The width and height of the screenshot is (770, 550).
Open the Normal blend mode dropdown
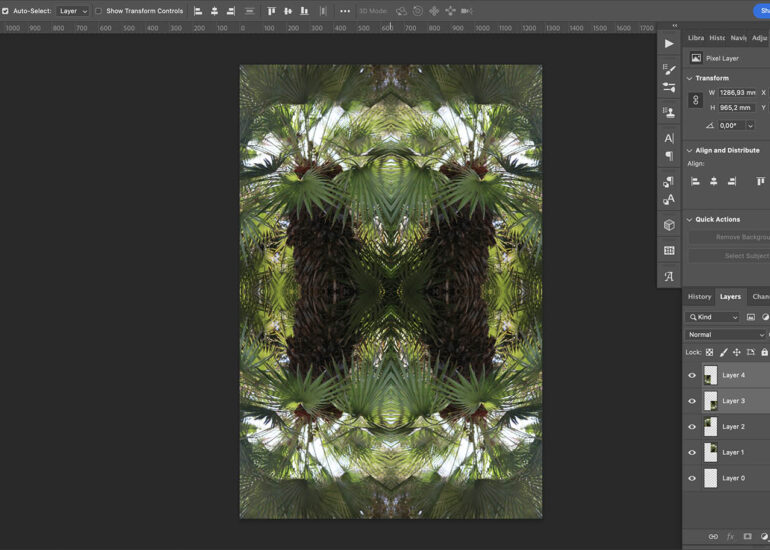725,334
